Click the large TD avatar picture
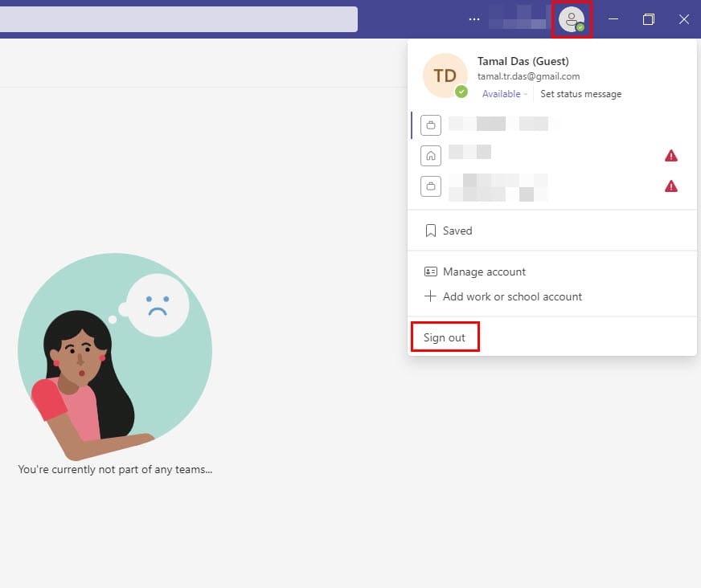Image resolution: width=701 pixels, height=588 pixels. tap(445, 76)
